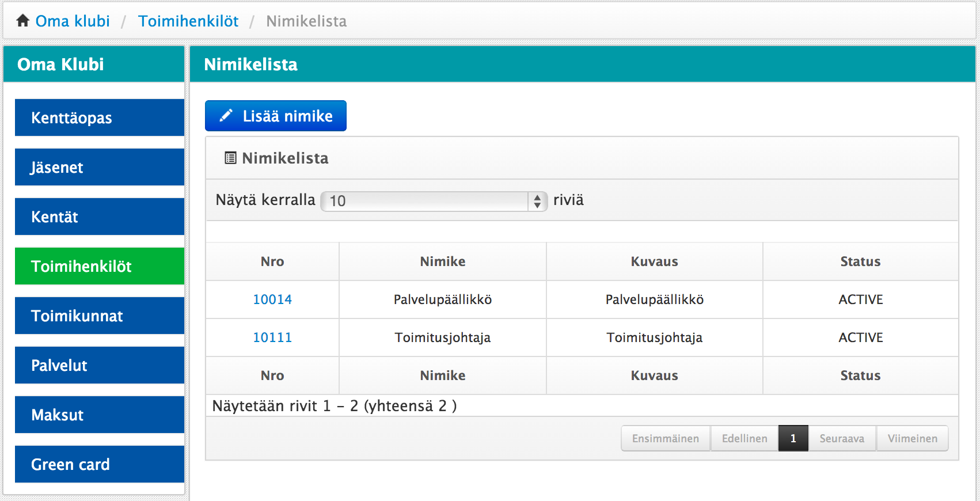Click Toimitusjohtaja in Kuvaus column

[x=655, y=337]
